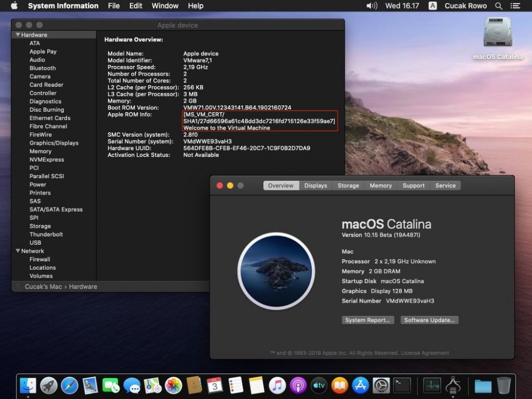Select the Overview tab
532x399 pixels.
click(281, 186)
